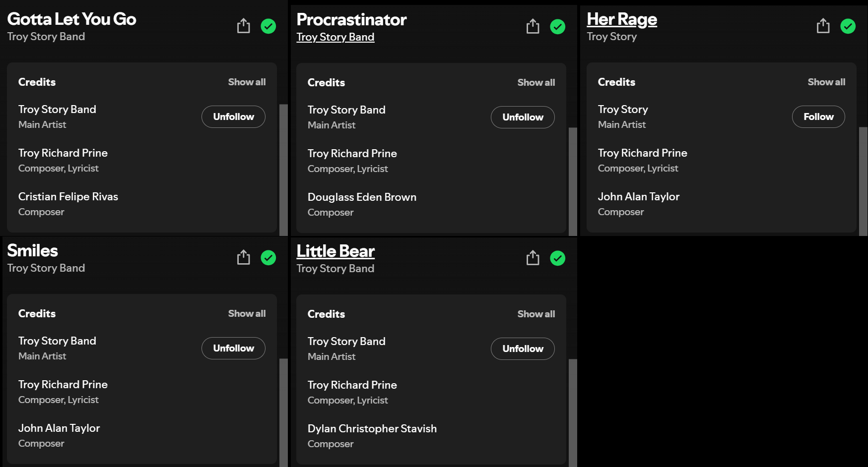Open the Little Bear title link
This screenshot has width=868, height=467.
point(335,251)
